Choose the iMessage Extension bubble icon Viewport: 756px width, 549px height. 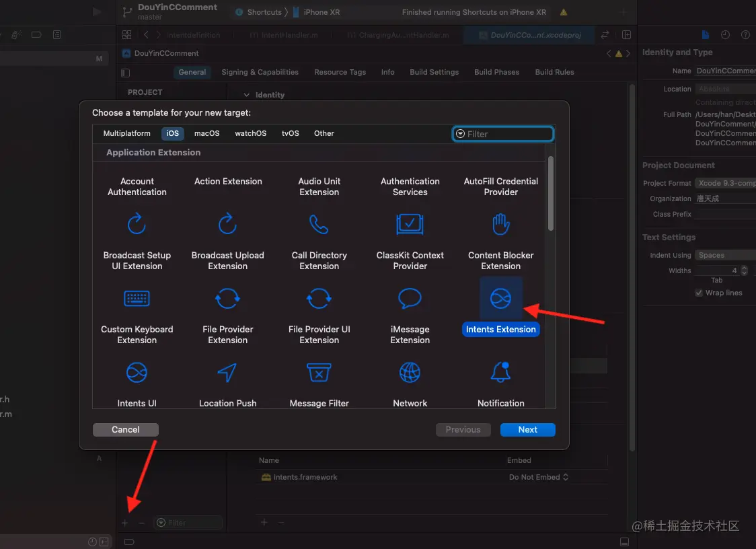click(x=410, y=299)
